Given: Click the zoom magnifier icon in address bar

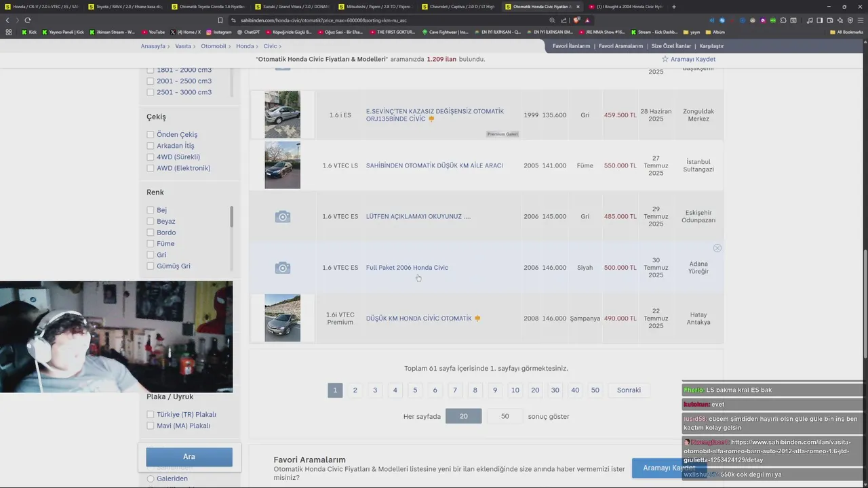Looking at the screenshot, I should pos(552,20).
